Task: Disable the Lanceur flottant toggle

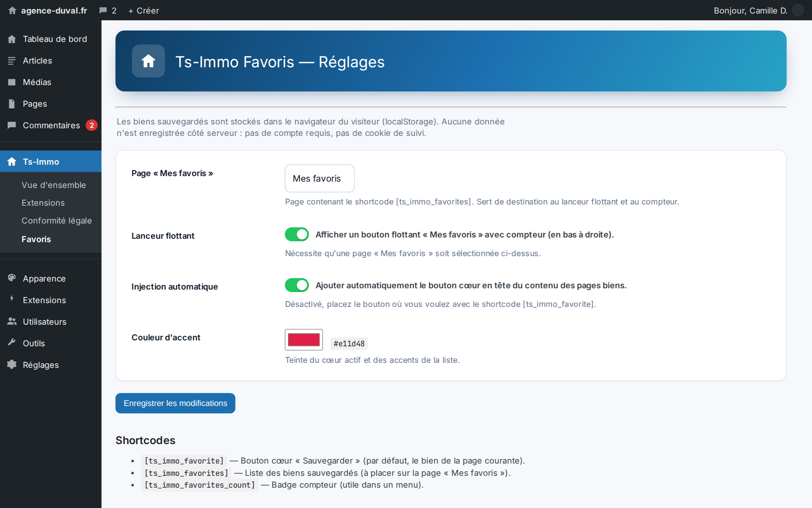Action: tap(297, 234)
